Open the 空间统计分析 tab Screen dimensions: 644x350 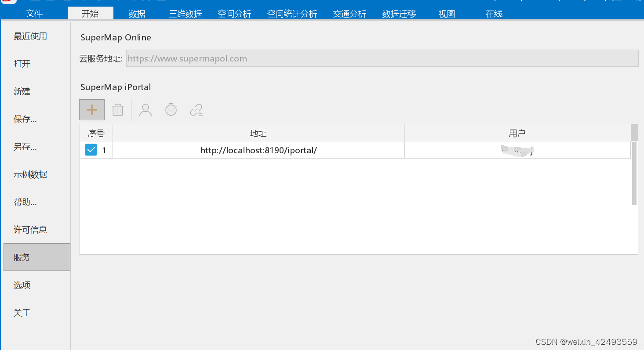pyautogui.click(x=292, y=14)
